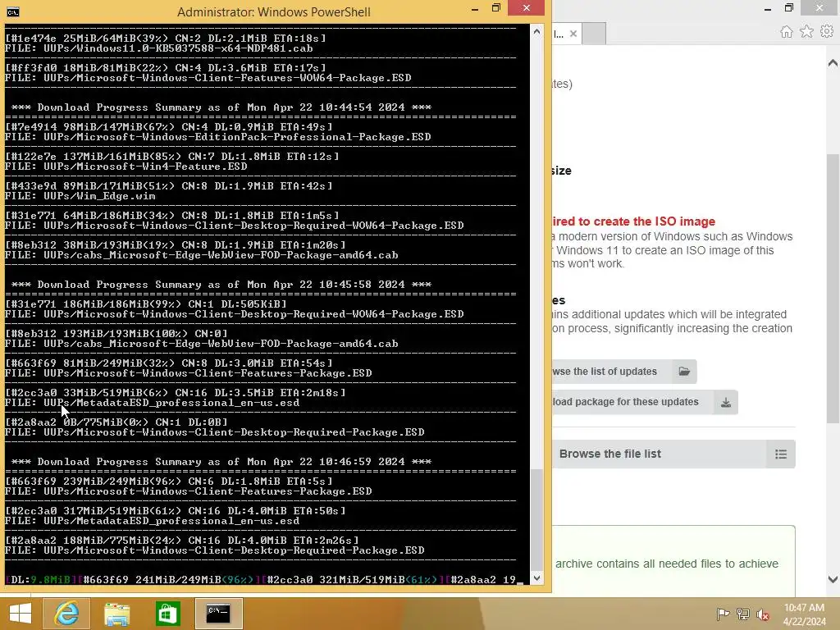The height and width of the screenshot is (630, 840).
Task: Open Internet Explorer from the taskbar
Action: tap(66, 614)
